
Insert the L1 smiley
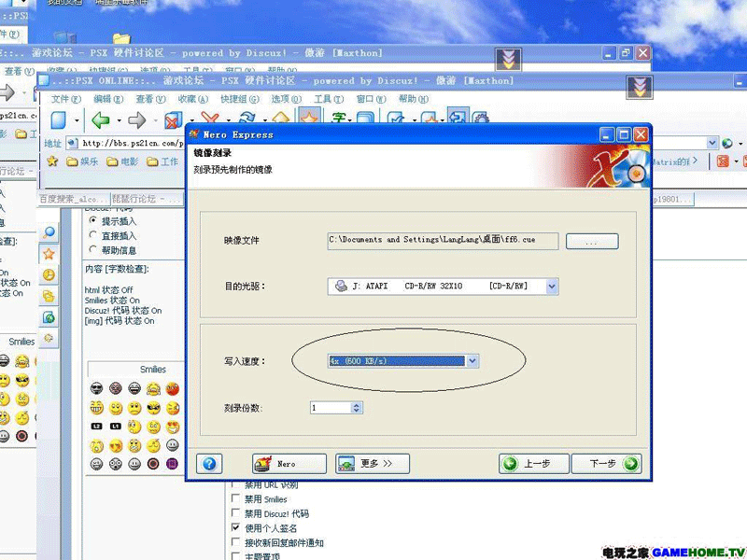115,427
